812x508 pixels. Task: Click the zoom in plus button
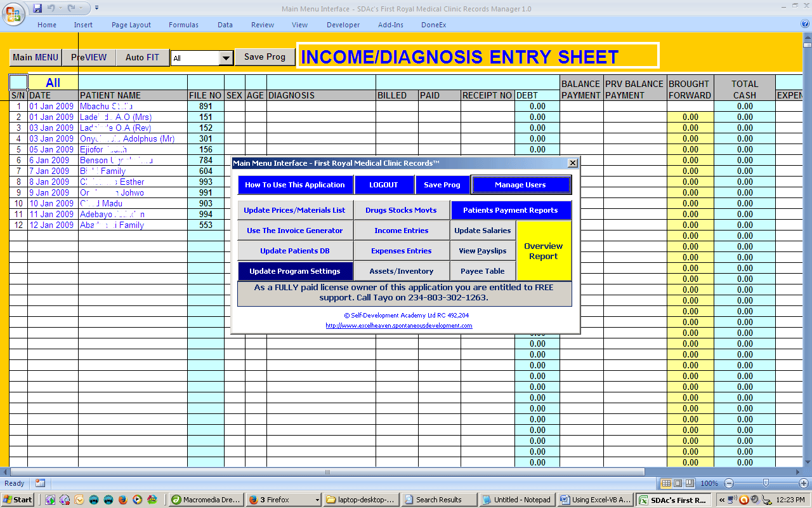[x=804, y=483]
